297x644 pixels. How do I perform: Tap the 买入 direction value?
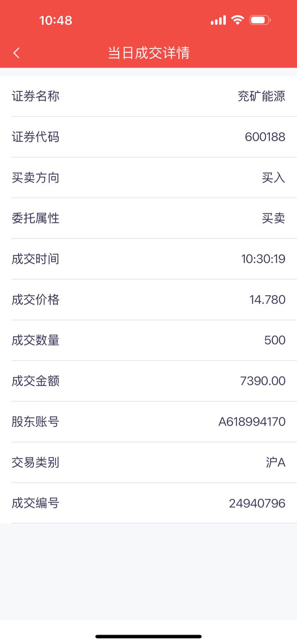273,178
